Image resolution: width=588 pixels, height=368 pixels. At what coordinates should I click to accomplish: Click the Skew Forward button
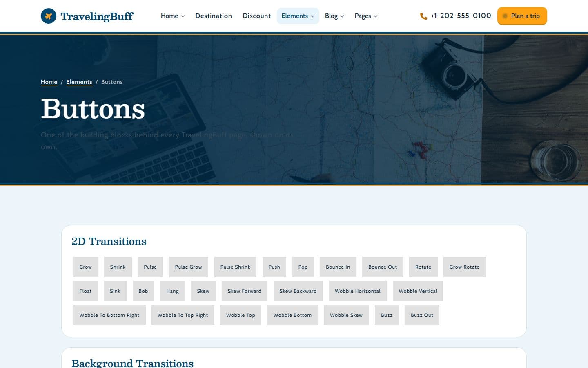tap(245, 291)
